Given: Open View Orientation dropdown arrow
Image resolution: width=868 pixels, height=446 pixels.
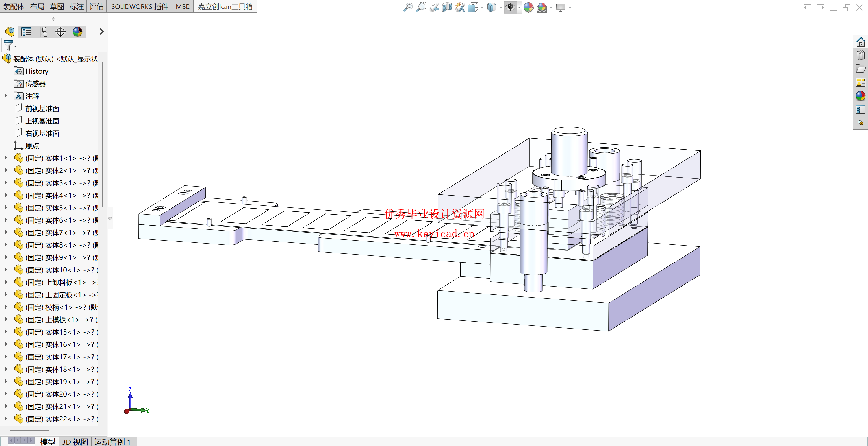Looking at the screenshot, I should [x=482, y=7].
